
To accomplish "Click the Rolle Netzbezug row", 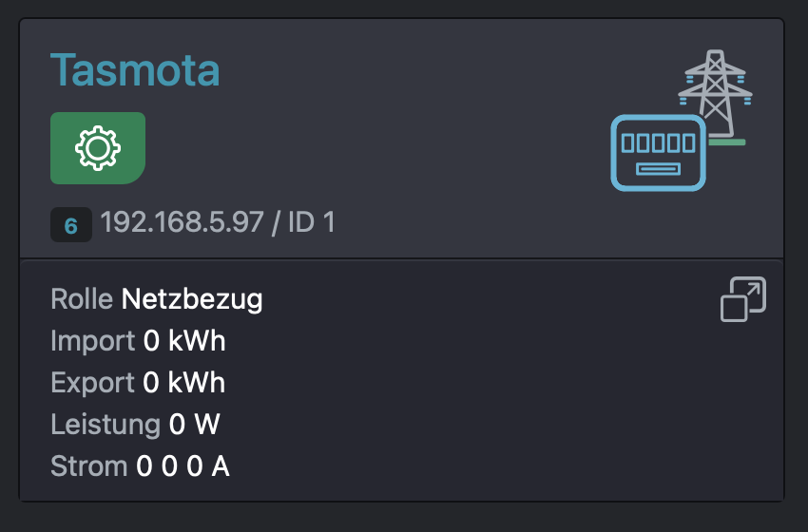I will (157, 299).
